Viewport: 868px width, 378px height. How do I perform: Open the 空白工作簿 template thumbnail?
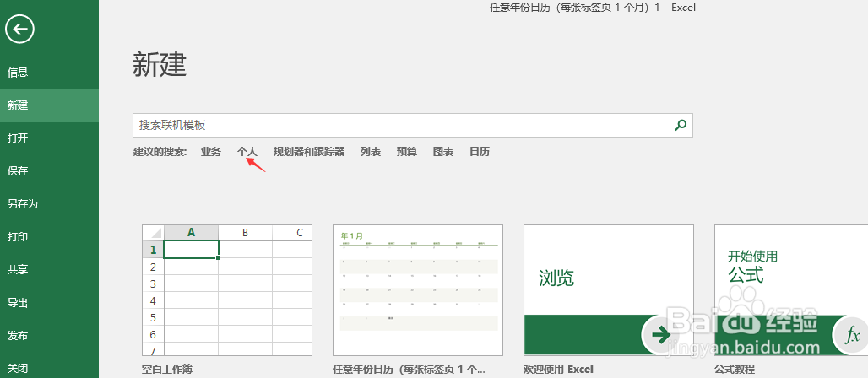[x=227, y=290]
